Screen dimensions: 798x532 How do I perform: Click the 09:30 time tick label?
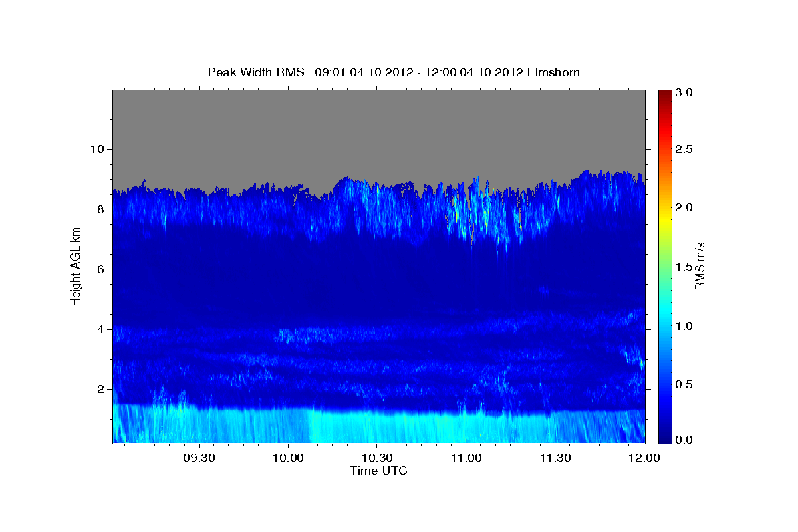pyautogui.click(x=199, y=458)
